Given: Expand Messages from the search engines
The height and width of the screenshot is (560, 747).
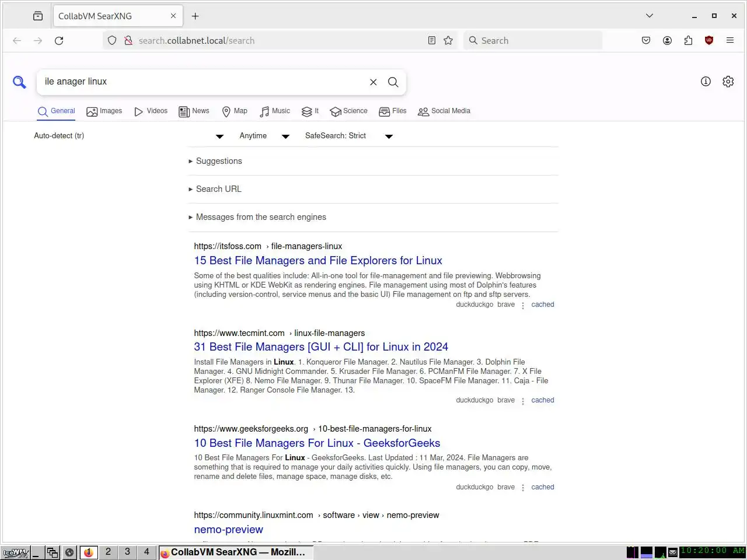Looking at the screenshot, I should click(x=257, y=217).
